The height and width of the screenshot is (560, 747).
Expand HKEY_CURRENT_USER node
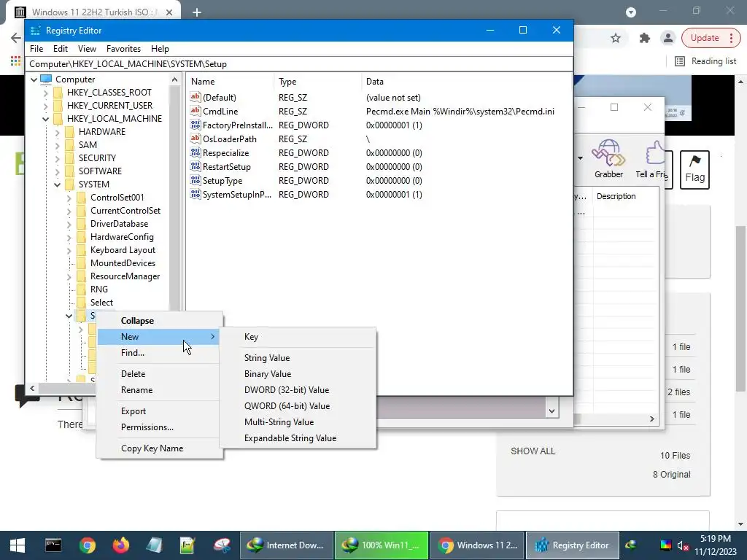tap(46, 106)
